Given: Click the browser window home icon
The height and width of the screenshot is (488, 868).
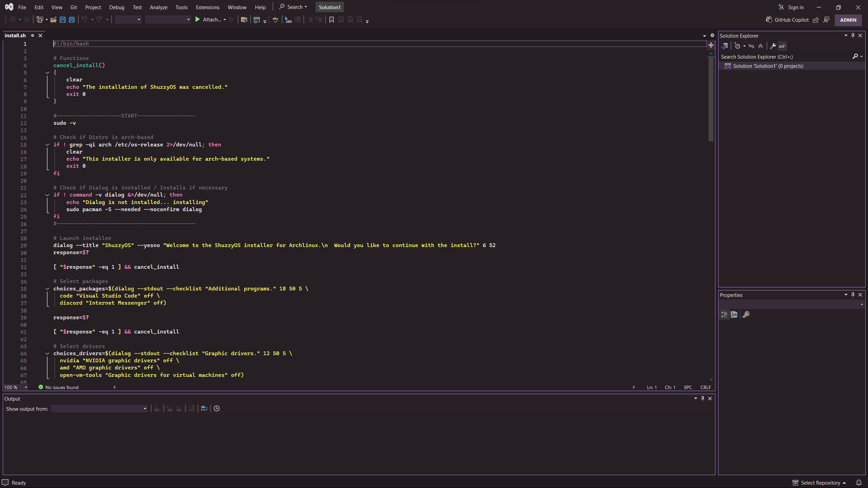Looking at the screenshot, I should click(x=256, y=20).
